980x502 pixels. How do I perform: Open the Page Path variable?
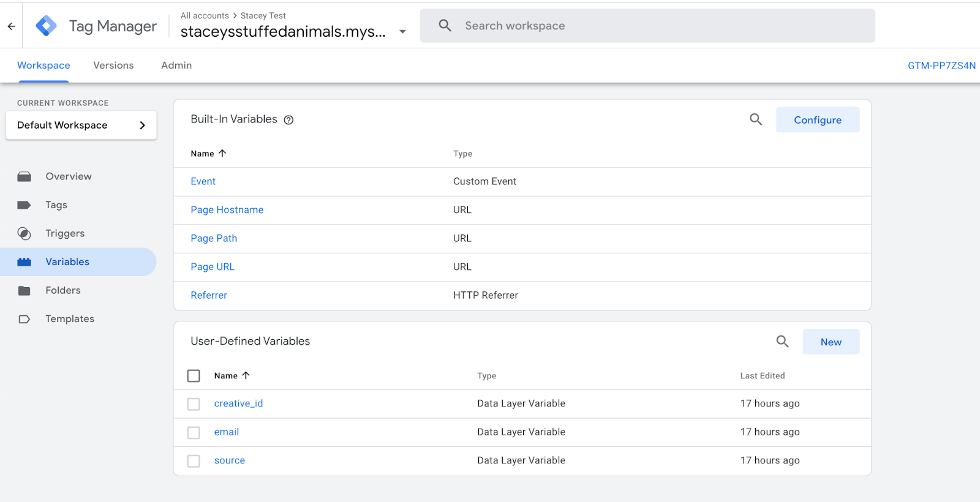click(x=214, y=238)
